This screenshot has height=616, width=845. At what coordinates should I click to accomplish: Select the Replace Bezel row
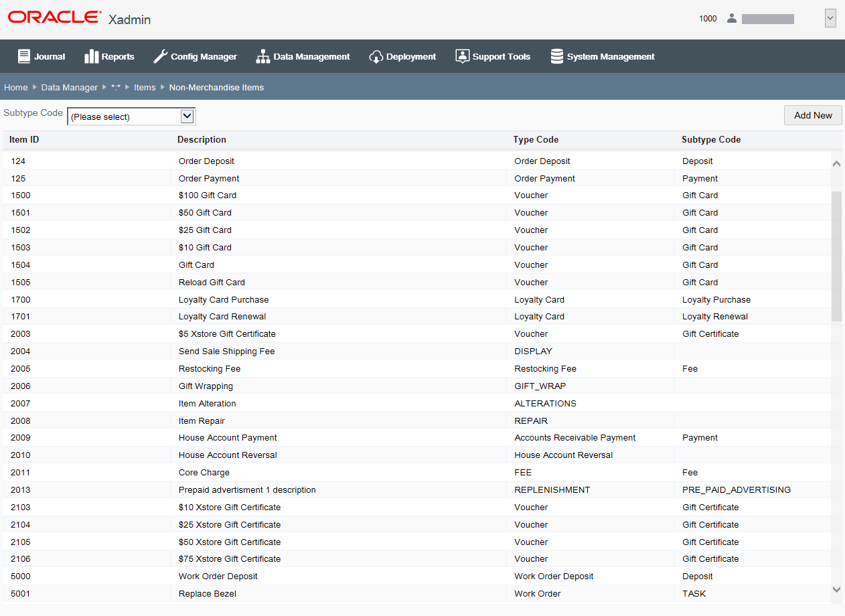pyautogui.click(x=416, y=594)
